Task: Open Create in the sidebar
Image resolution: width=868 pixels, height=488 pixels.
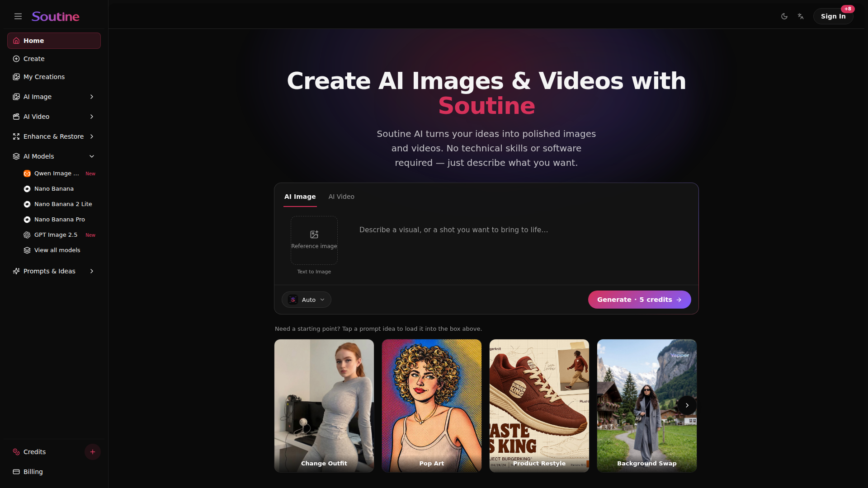Action: point(54,59)
